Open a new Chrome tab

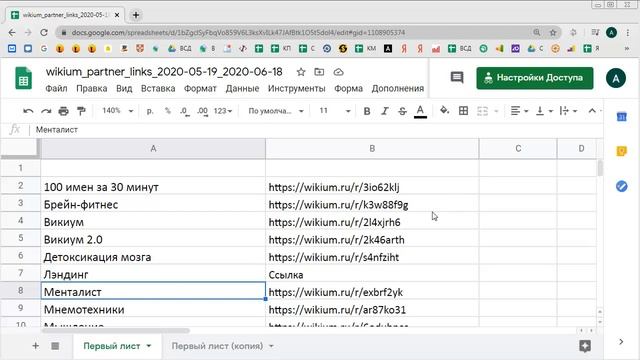click(x=136, y=15)
